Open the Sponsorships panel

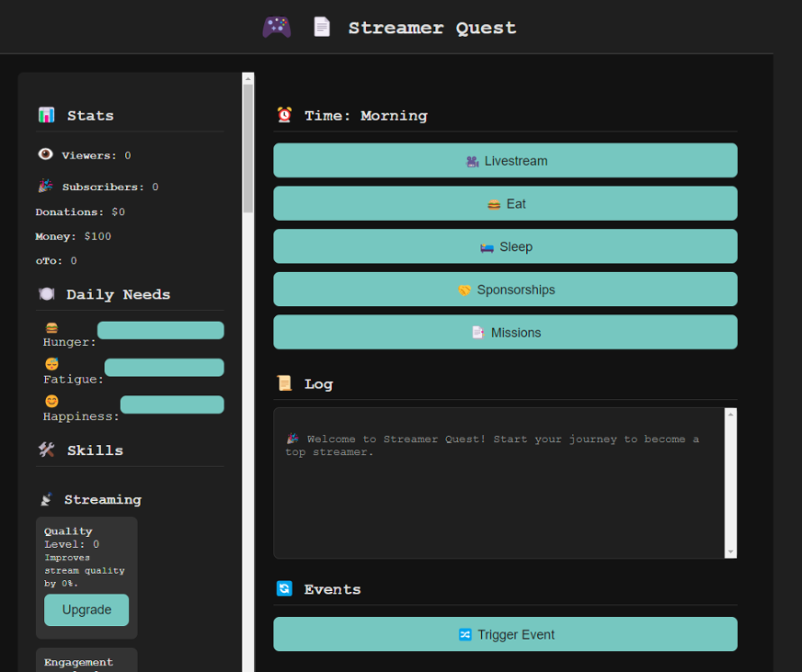[505, 289]
